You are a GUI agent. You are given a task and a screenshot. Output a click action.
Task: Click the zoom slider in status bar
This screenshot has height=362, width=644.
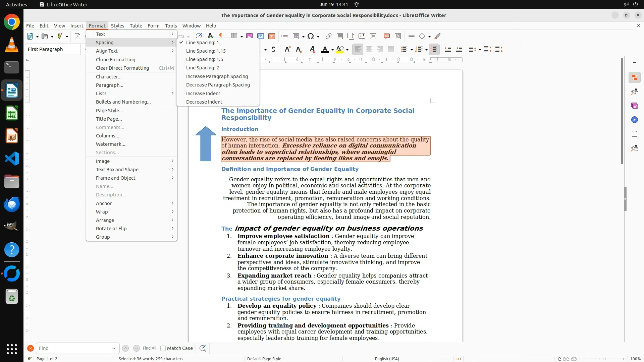pos(604,359)
